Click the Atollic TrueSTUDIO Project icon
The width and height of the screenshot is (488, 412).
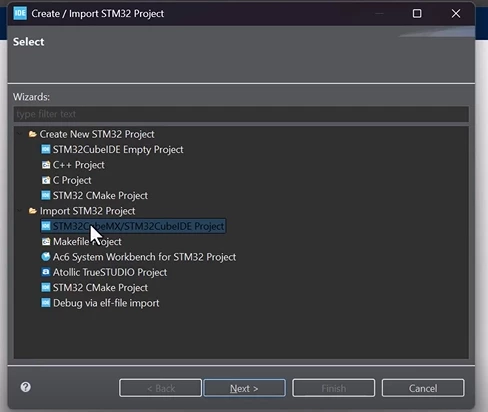tap(46, 272)
